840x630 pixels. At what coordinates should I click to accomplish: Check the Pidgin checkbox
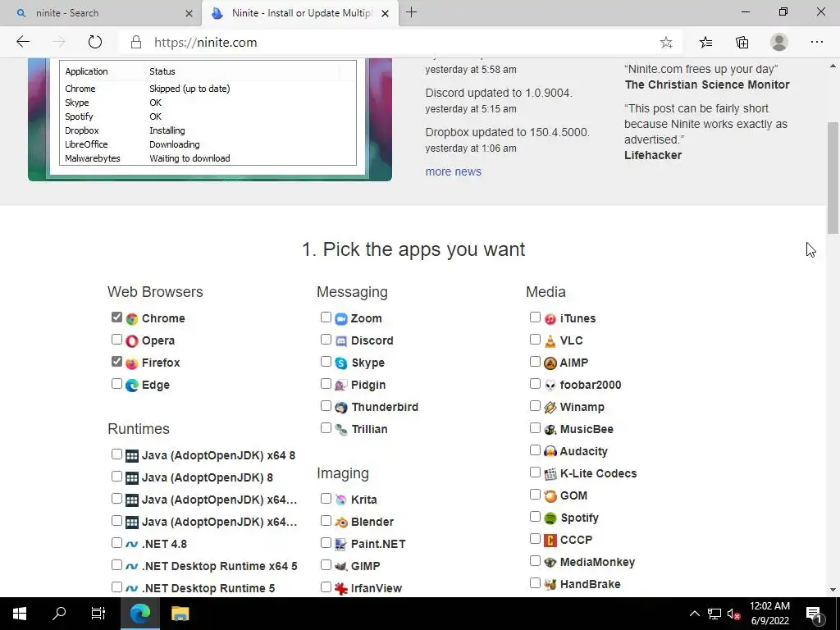(x=326, y=384)
